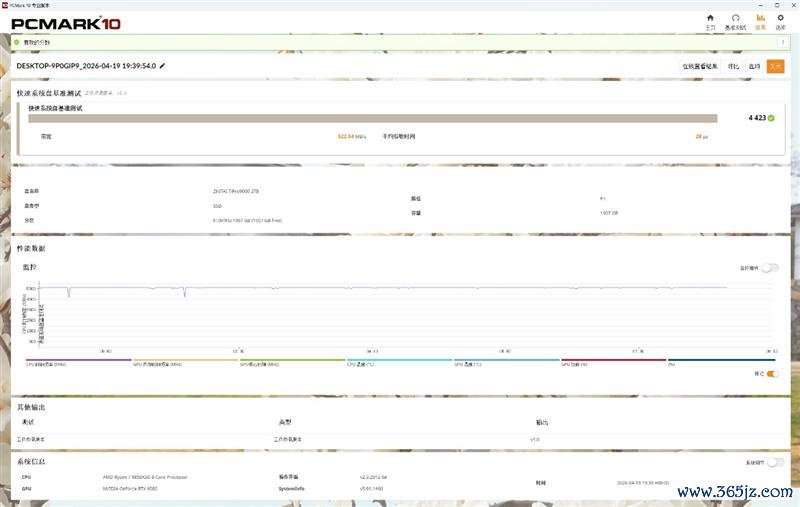The height and width of the screenshot is (507, 800).
Task: Select result name DESKTOP-9P0GIP9_2026-04-19 19:39:54.0
Action: (86, 66)
